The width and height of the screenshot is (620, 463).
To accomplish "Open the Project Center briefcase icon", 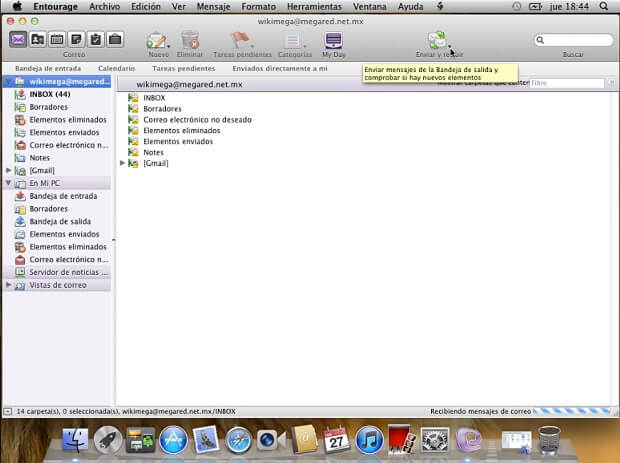I will (x=115, y=40).
